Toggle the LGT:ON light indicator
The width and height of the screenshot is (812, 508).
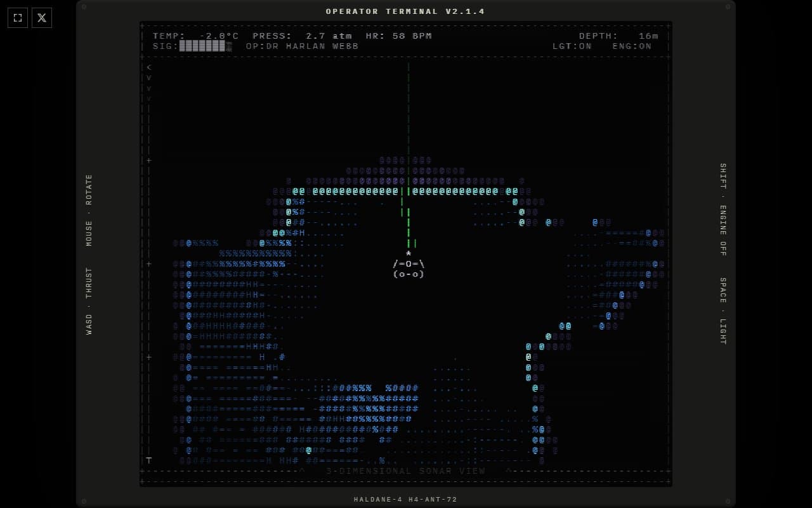coord(572,46)
